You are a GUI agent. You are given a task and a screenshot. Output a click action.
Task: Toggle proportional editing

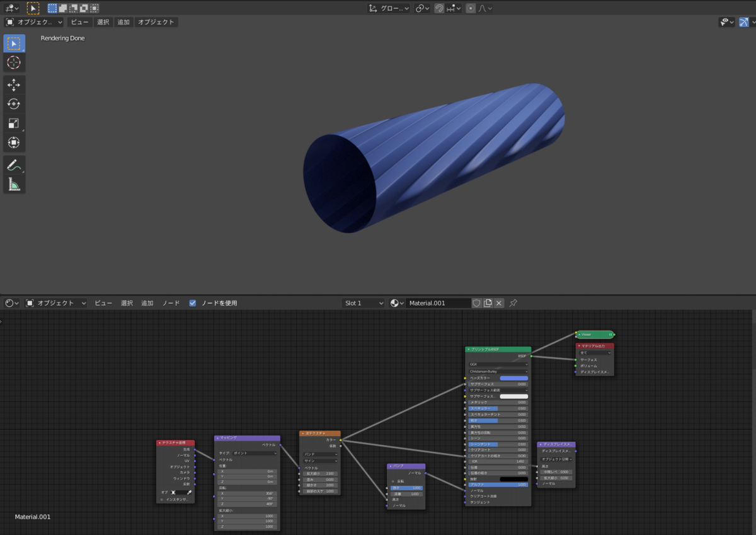(x=471, y=8)
